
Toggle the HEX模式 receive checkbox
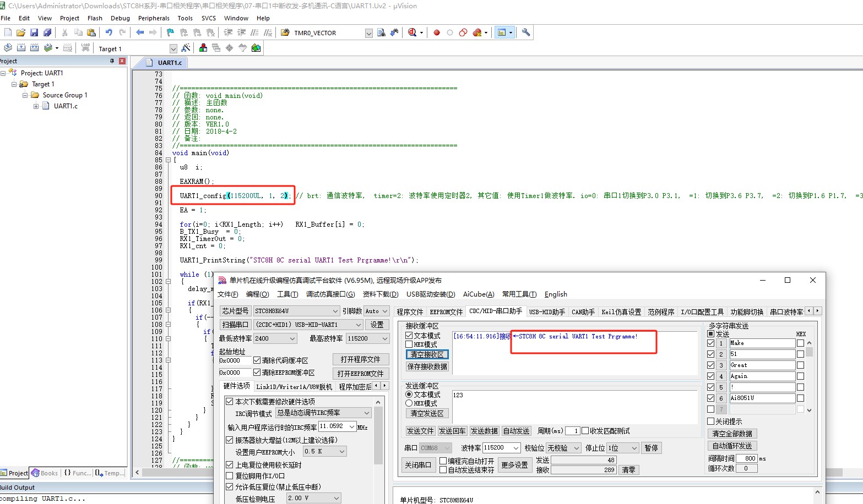409,344
